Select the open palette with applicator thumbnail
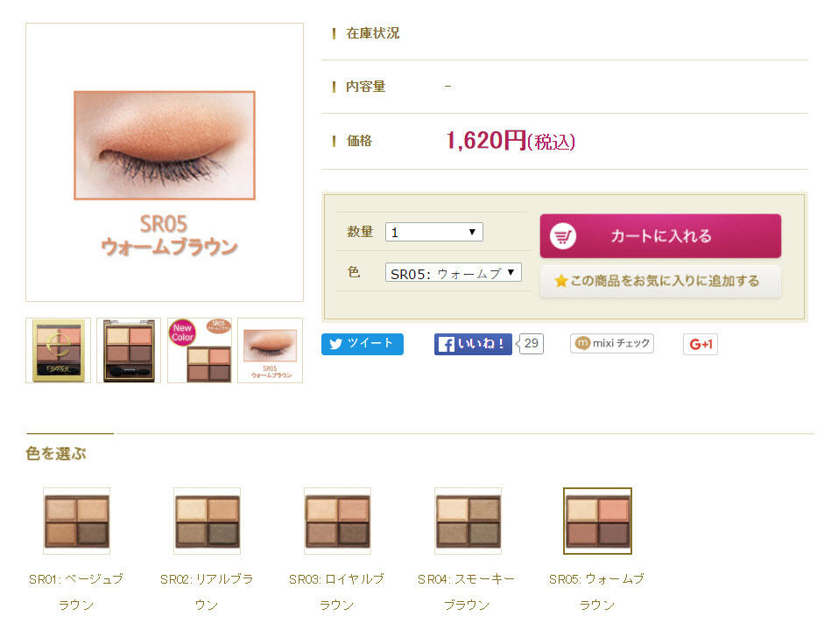This screenshot has height=644, width=824. click(x=129, y=350)
